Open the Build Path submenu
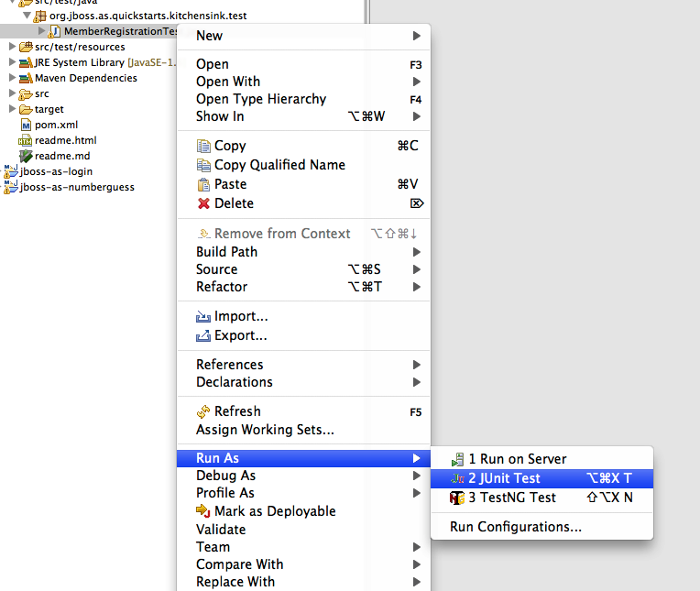700x591 pixels. 303,252
